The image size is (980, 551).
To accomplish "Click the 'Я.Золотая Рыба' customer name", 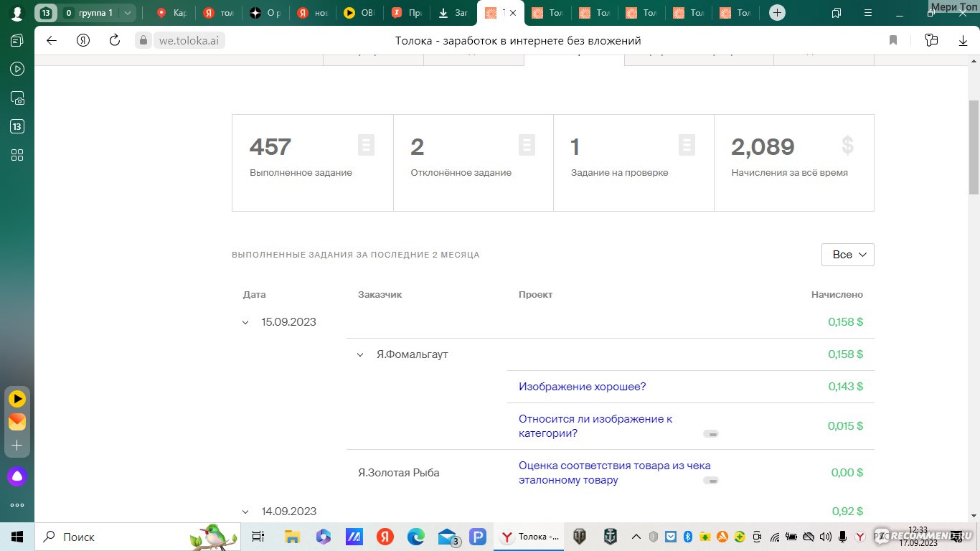I will (398, 473).
